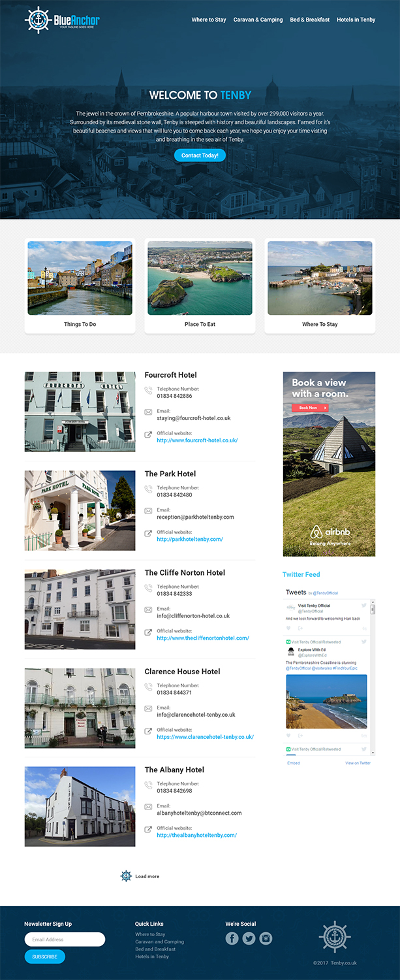This screenshot has width=400, height=980.
Task: Click the footer anchor wheel emblem
Action: [x=335, y=937]
